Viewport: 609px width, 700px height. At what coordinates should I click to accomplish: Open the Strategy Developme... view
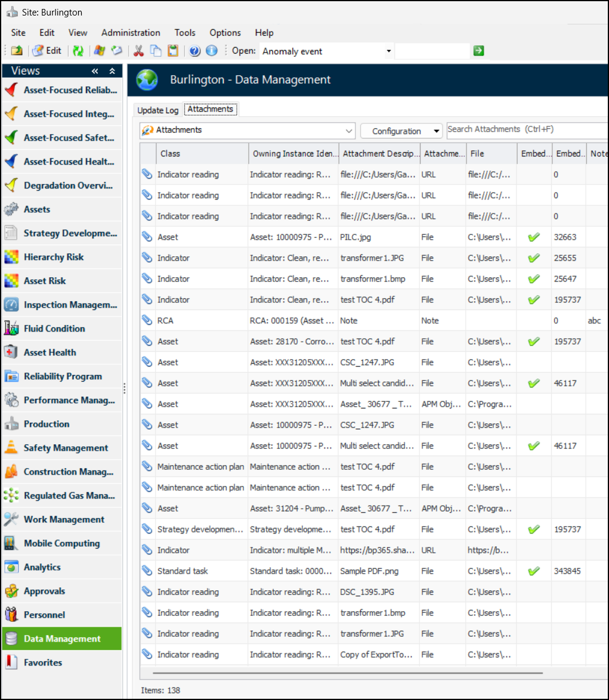(x=61, y=233)
